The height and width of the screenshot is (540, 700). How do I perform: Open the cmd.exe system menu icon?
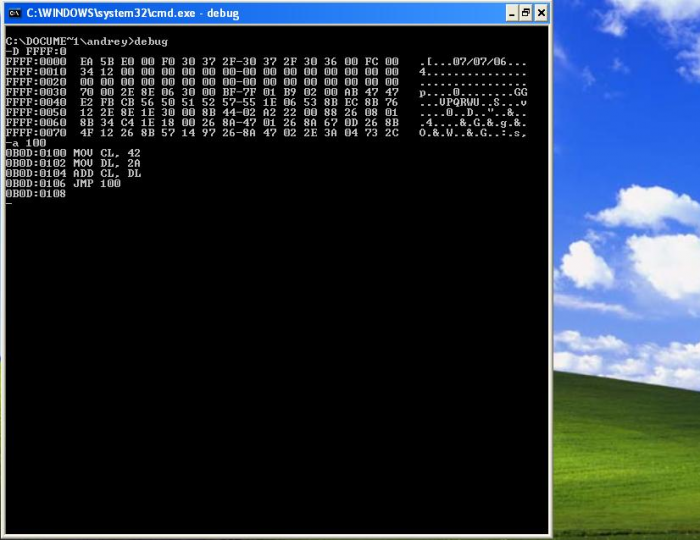pyautogui.click(x=13, y=13)
